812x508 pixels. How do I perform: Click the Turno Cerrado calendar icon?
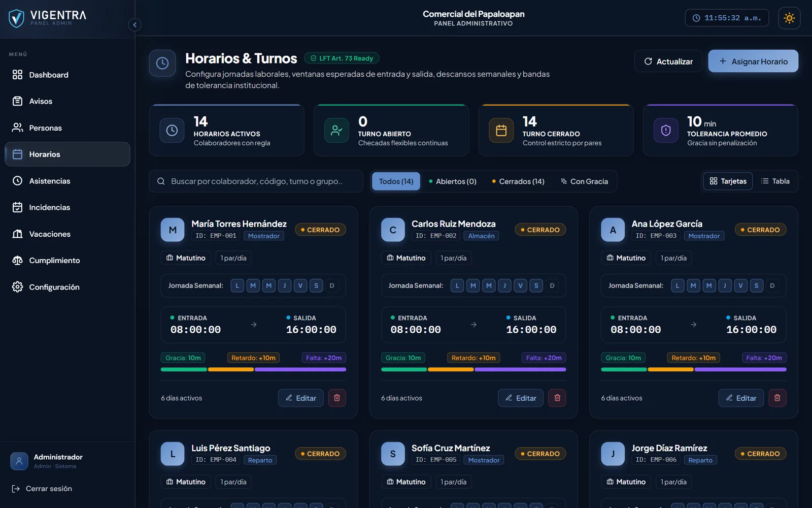point(501,131)
